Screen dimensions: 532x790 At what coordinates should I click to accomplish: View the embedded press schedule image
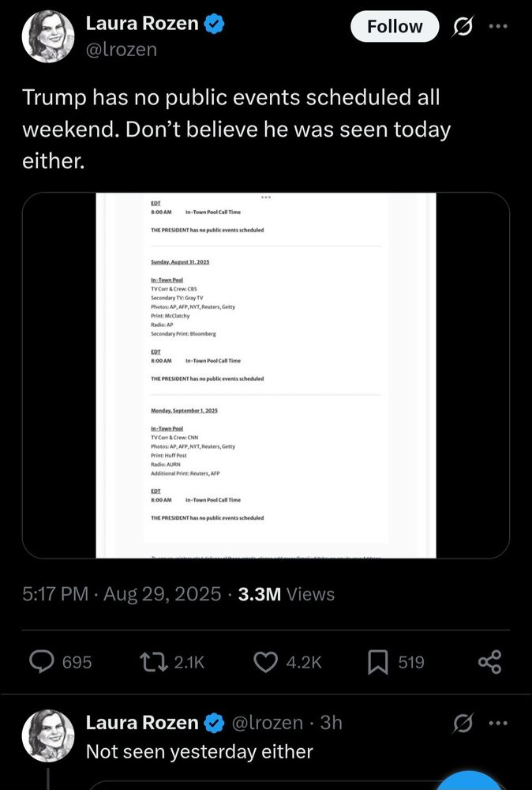pos(266,371)
